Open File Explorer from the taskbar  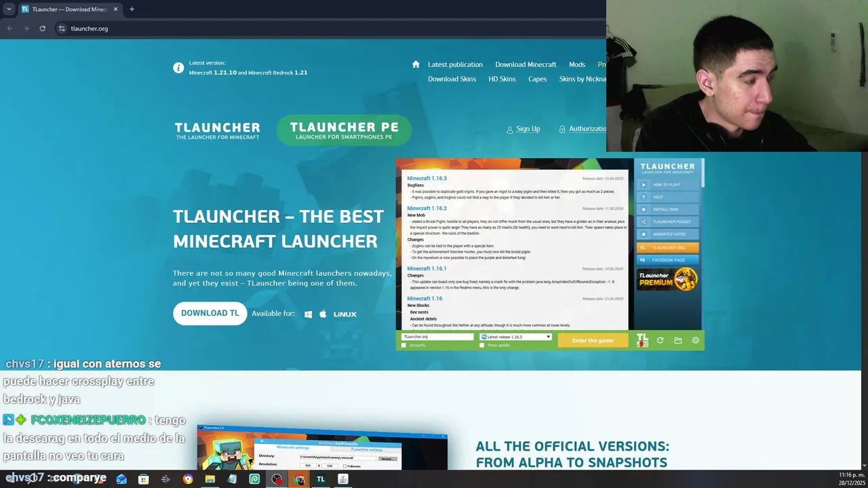coord(210,479)
